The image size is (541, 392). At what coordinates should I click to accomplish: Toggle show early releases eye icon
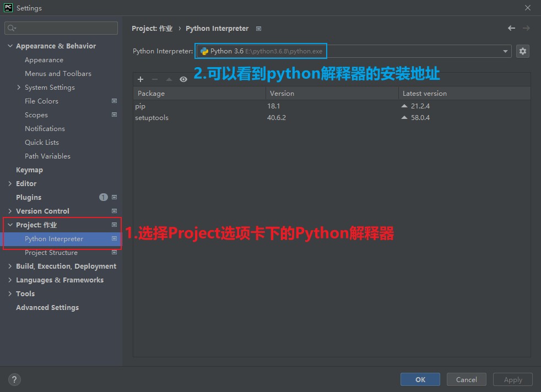(183, 79)
